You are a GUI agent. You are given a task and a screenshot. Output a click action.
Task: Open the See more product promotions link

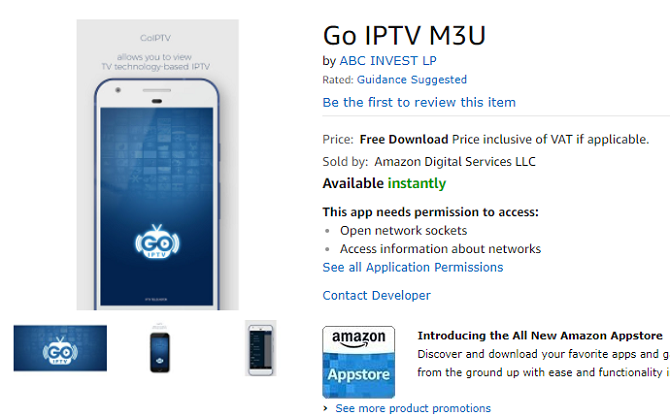click(x=413, y=408)
